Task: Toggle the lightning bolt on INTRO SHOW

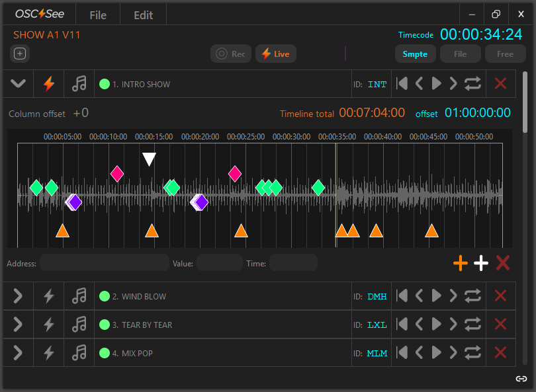Action: coord(49,84)
